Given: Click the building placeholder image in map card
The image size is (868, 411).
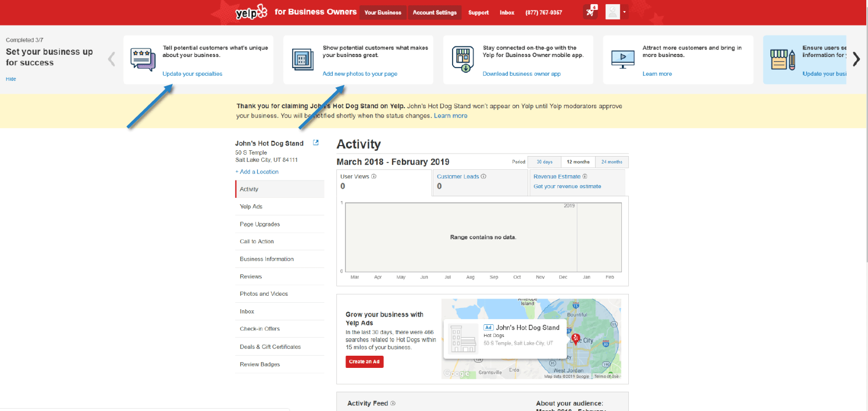Looking at the screenshot, I should click(x=464, y=338).
